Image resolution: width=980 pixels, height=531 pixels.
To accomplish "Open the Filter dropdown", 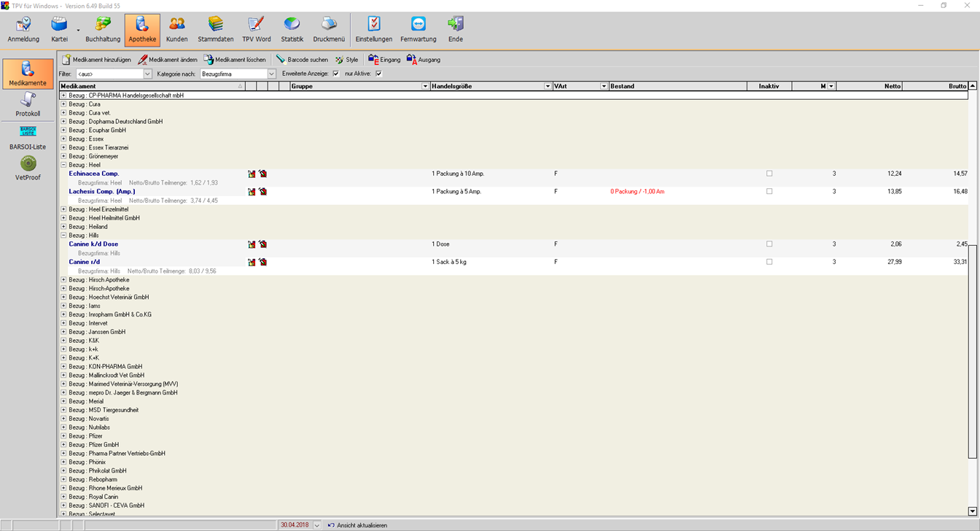I will pyautogui.click(x=147, y=74).
